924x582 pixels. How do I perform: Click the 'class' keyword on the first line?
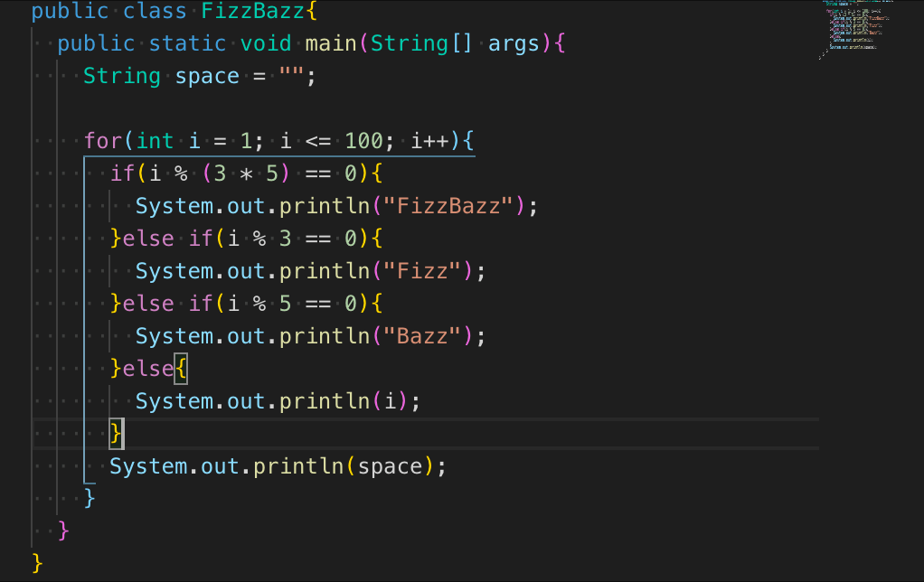(x=155, y=11)
